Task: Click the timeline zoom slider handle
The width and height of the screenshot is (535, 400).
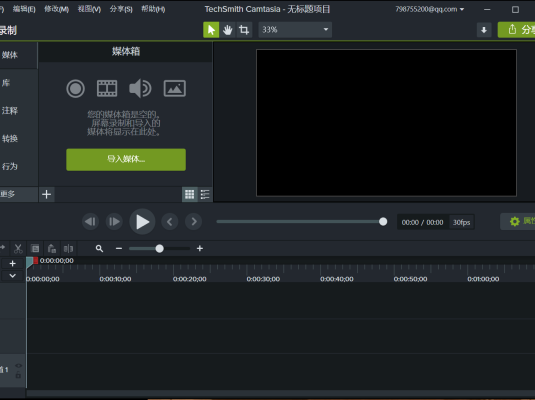Action: click(x=159, y=248)
